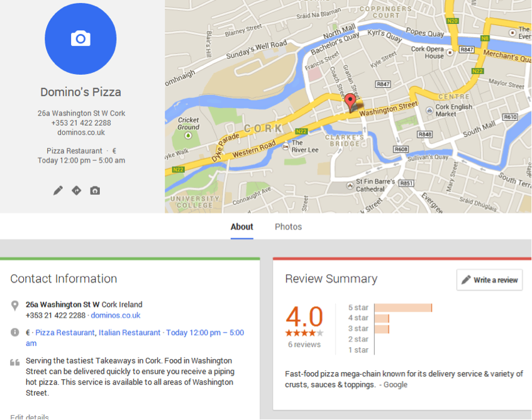
Task: Click the South Mall street label
Action: pyautogui.click(x=479, y=130)
